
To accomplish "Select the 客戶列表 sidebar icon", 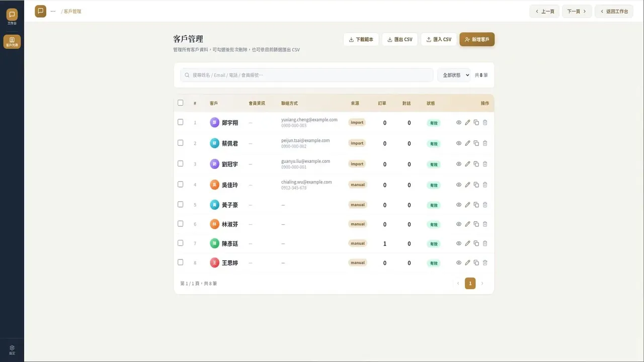I will click(x=12, y=42).
